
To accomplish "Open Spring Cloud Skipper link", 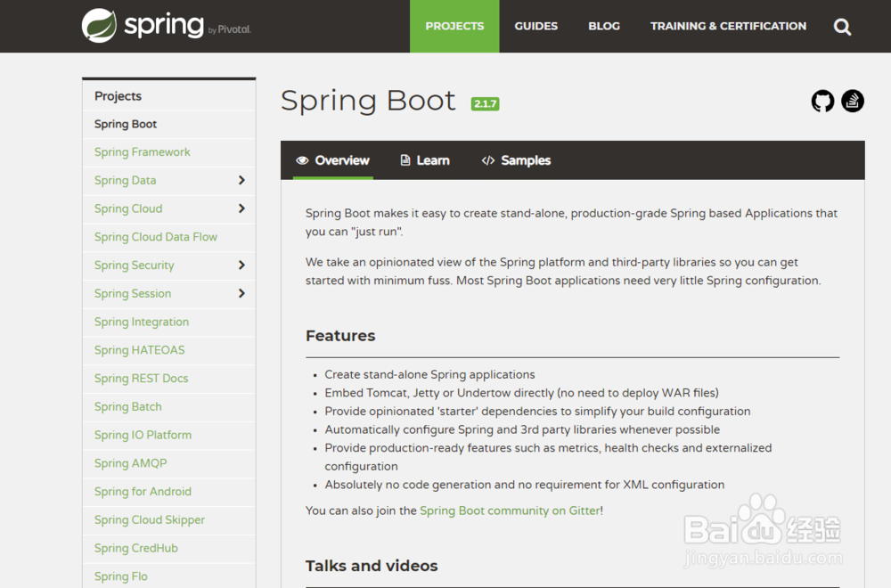I will (x=150, y=519).
